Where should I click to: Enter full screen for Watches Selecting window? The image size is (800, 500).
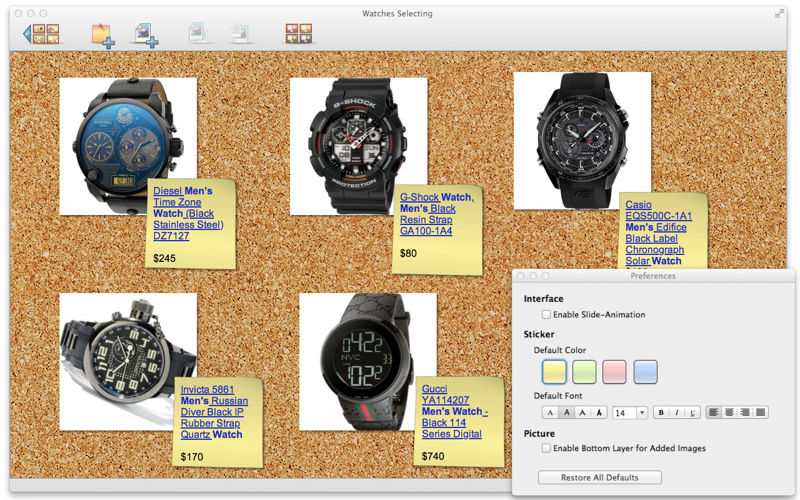click(x=779, y=14)
